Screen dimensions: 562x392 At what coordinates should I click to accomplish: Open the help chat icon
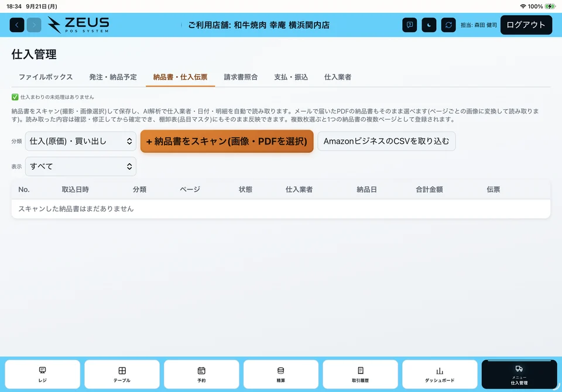click(x=410, y=25)
